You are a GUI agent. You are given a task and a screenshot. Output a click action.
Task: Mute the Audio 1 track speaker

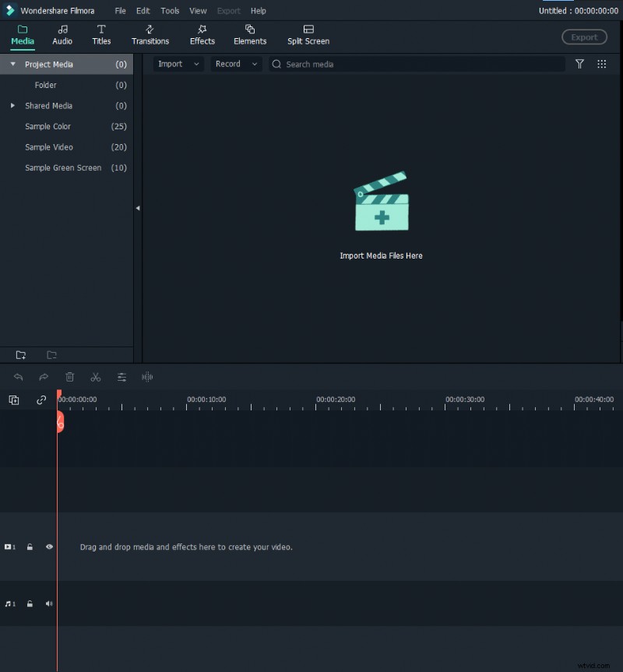click(x=49, y=603)
